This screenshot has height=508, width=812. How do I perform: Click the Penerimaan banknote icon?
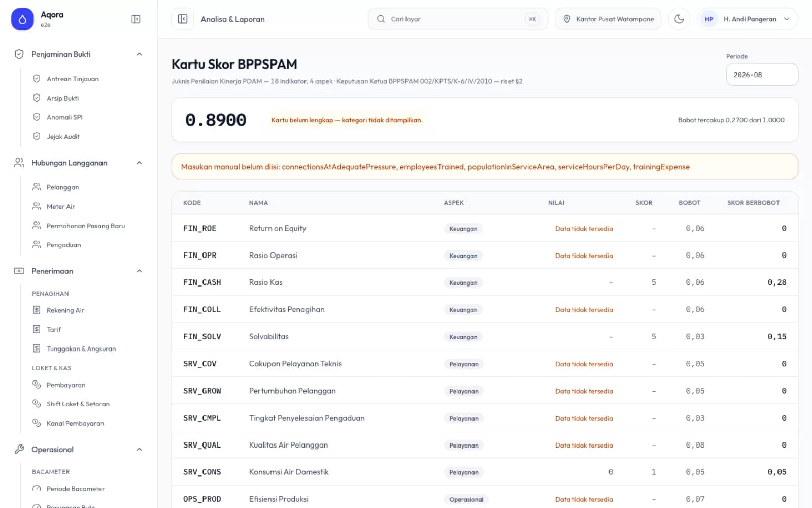(x=19, y=271)
